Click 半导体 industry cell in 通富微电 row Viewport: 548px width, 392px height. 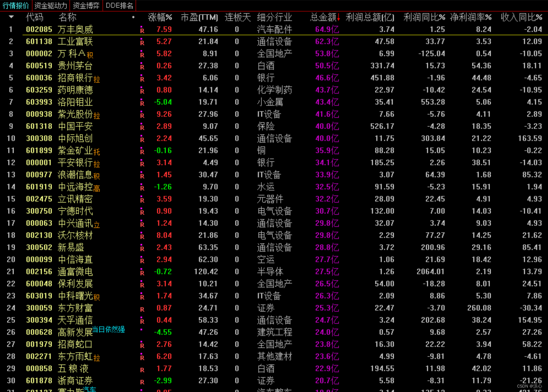coord(270,272)
